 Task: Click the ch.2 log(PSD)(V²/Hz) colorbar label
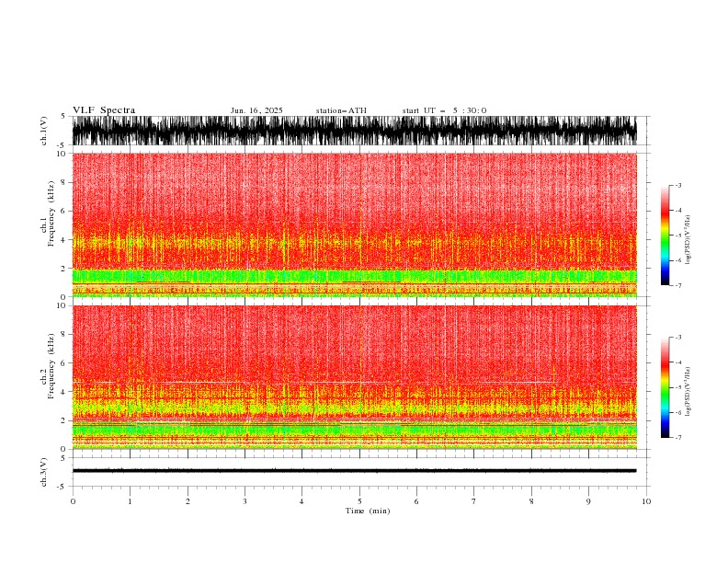(688, 391)
